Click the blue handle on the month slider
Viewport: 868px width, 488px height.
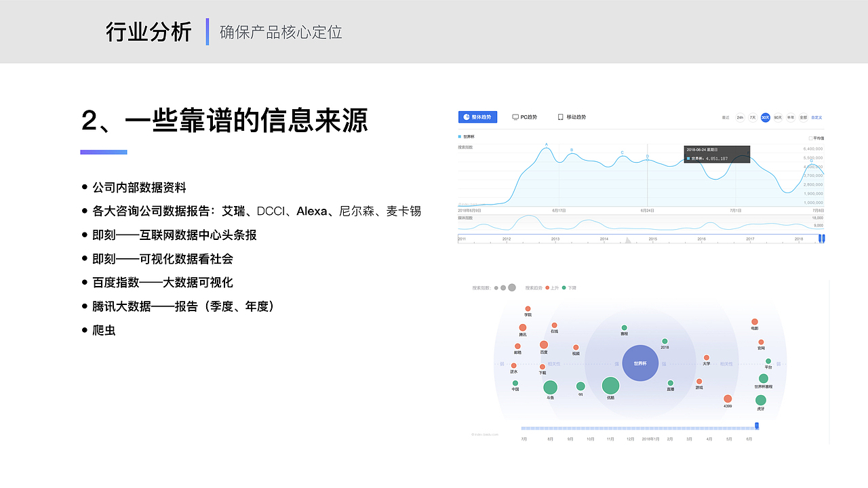pos(757,426)
